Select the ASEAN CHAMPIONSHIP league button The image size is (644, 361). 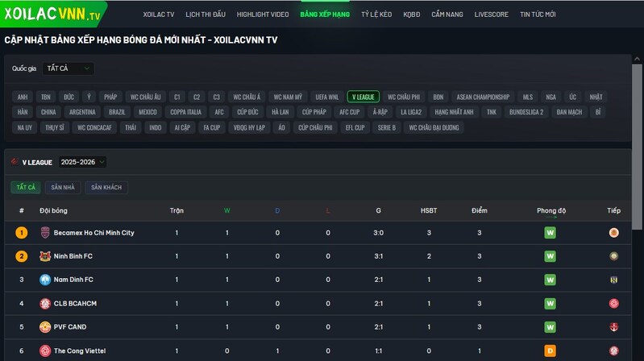(x=483, y=97)
